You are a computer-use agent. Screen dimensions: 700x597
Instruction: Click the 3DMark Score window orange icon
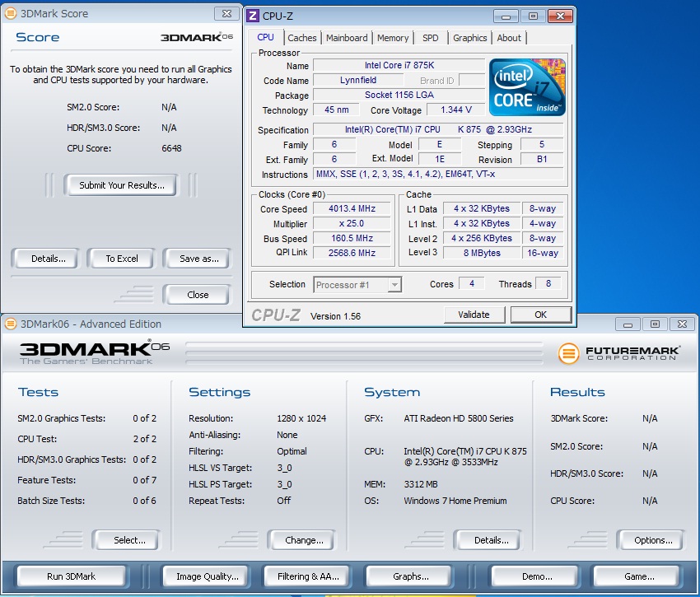pos(10,14)
